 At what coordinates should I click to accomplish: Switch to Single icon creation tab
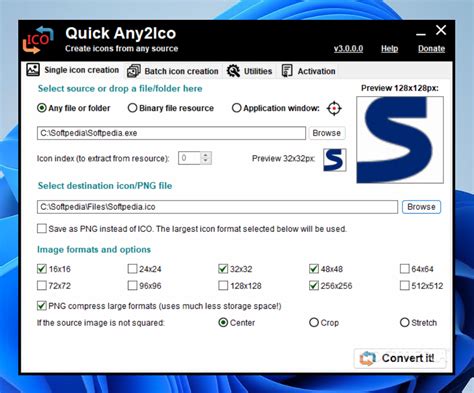pyautogui.click(x=73, y=70)
